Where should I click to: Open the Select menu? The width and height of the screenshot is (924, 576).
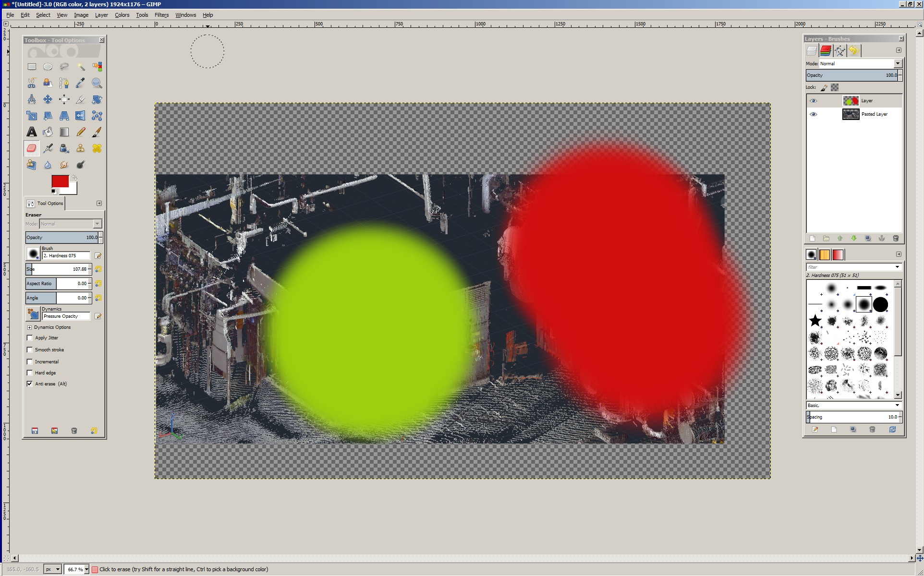coord(43,15)
